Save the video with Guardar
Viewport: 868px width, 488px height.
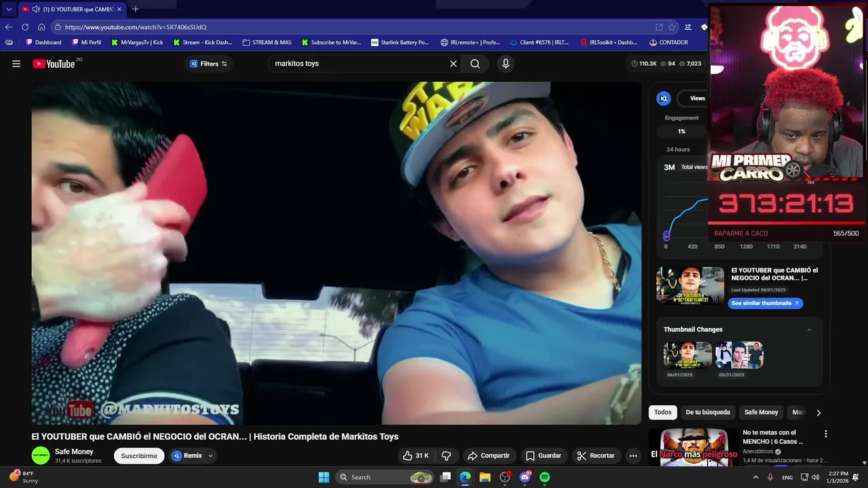544,455
